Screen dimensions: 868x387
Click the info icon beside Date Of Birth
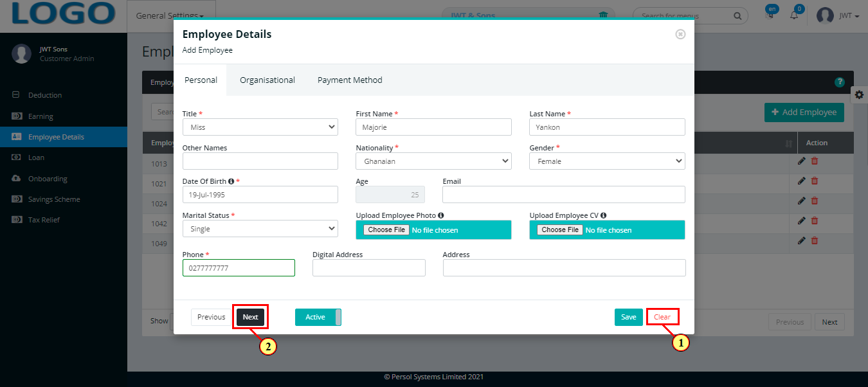(231, 182)
